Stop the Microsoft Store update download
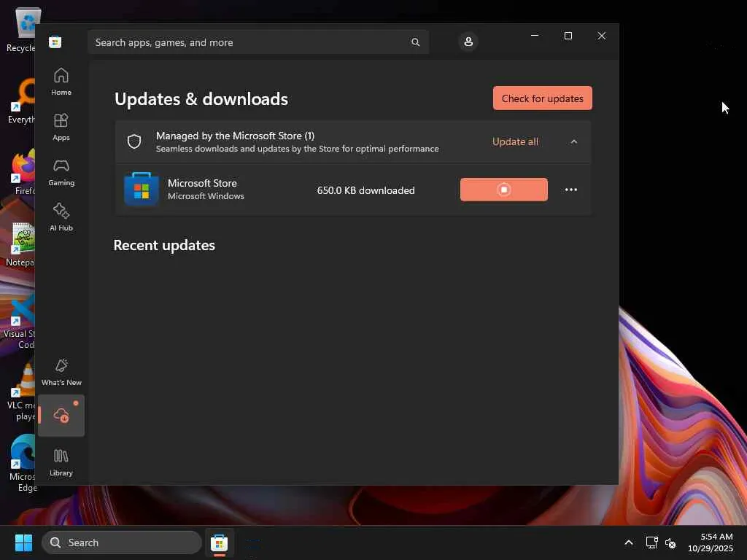The height and width of the screenshot is (560, 747). [x=503, y=190]
